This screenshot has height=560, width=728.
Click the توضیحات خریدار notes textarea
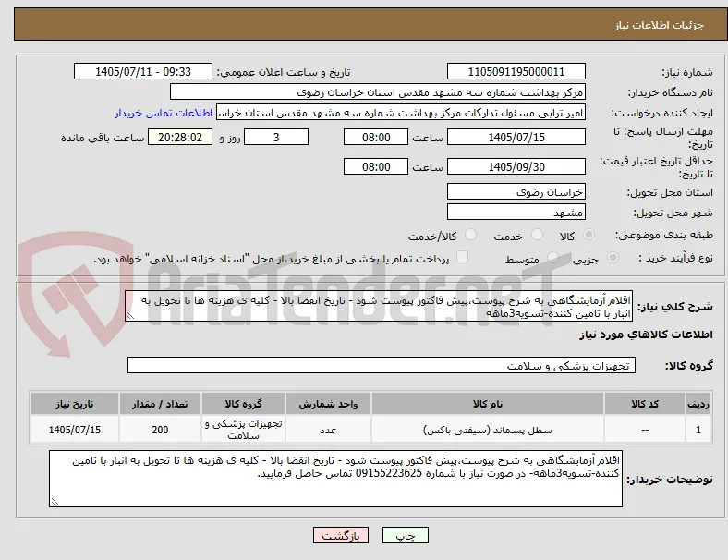point(335,479)
